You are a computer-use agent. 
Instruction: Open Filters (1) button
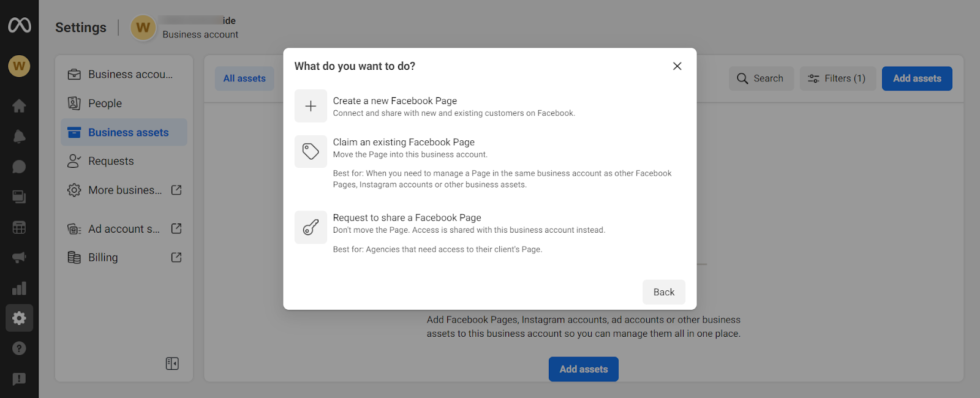tap(837, 78)
